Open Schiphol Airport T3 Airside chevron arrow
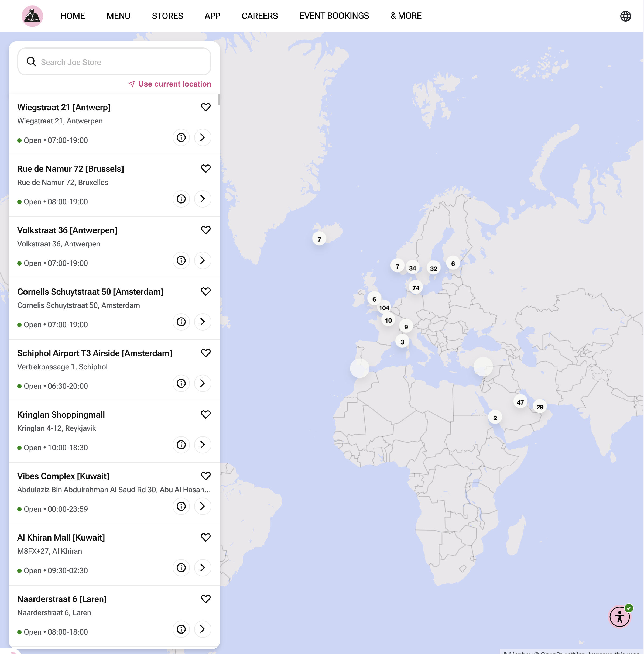 (x=203, y=383)
